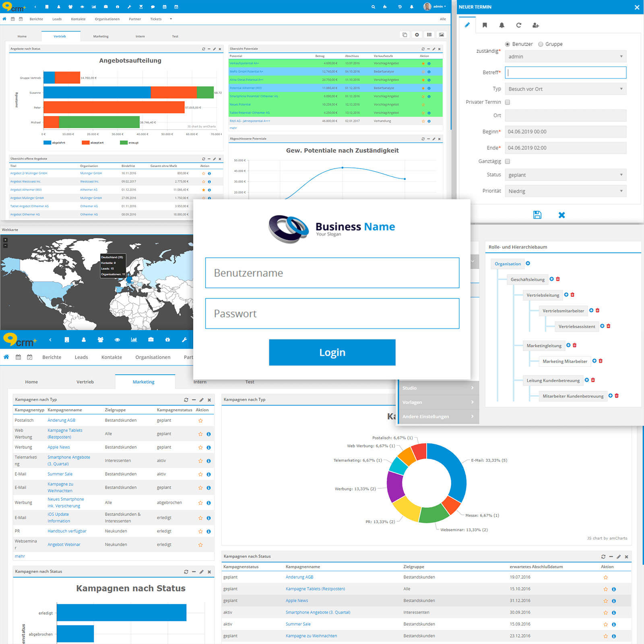Switch to the Test tab in top dashboard
Image resolution: width=644 pixels, height=644 pixels.
coord(175,36)
